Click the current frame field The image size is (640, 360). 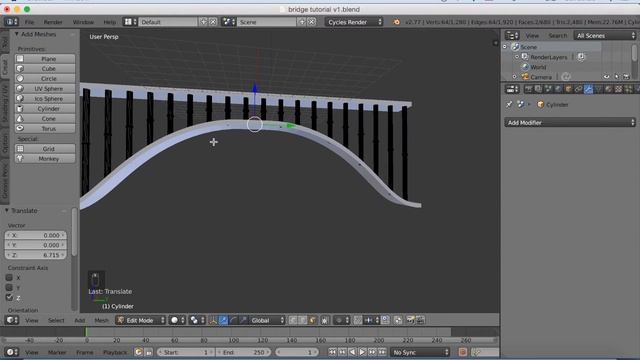pyautogui.click(x=297, y=352)
